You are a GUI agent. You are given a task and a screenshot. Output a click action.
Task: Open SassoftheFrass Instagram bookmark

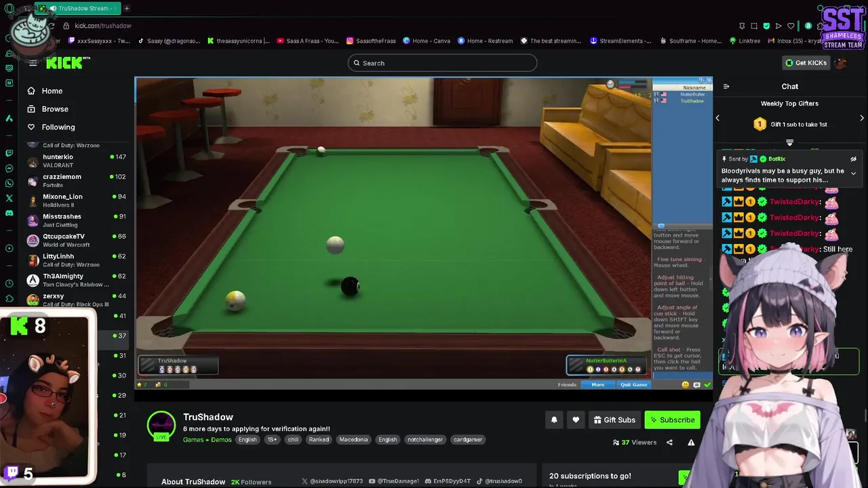371,41
